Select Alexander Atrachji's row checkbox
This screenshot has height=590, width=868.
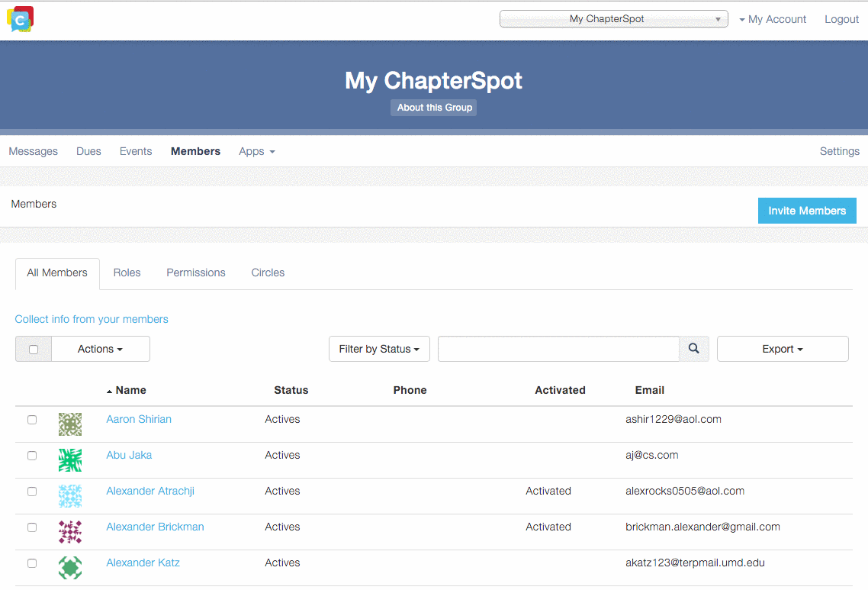click(x=32, y=492)
